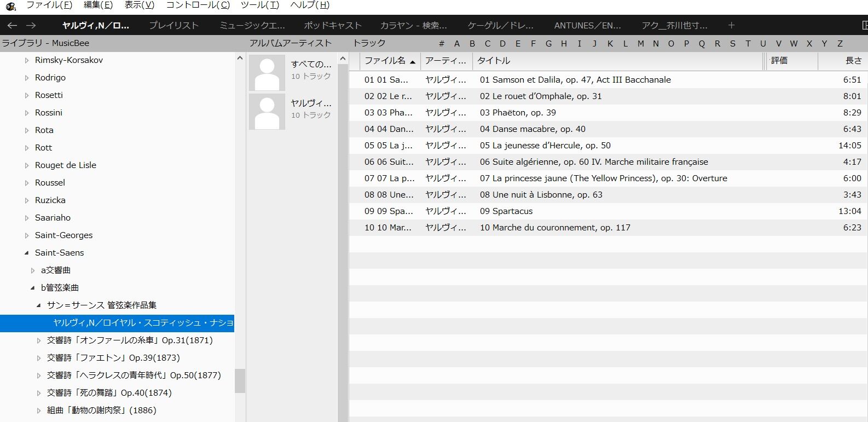Click the library tree scrollbar thumb
868x422 pixels.
pyautogui.click(x=240, y=381)
